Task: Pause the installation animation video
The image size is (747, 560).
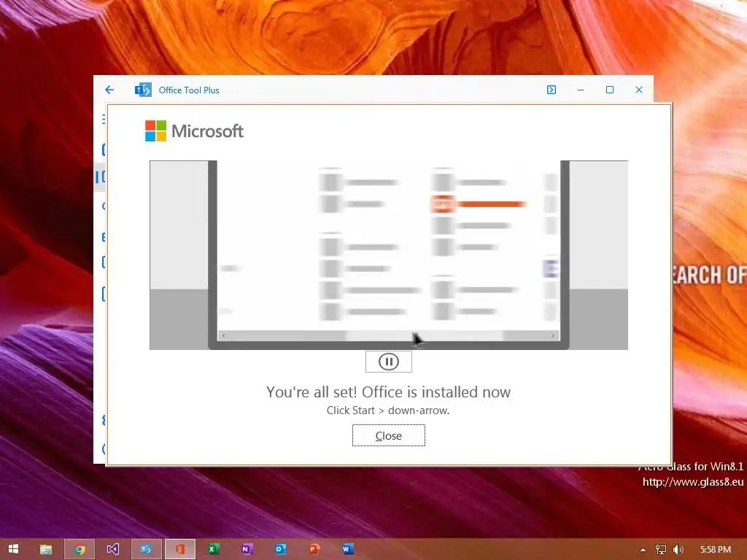Action: (x=388, y=362)
